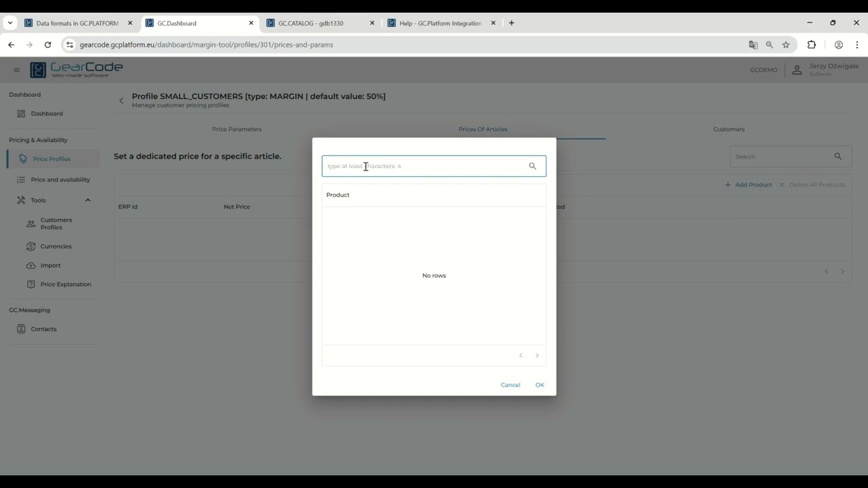
Task: Click the Product column header
Action: pyautogui.click(x=338, y=195)
